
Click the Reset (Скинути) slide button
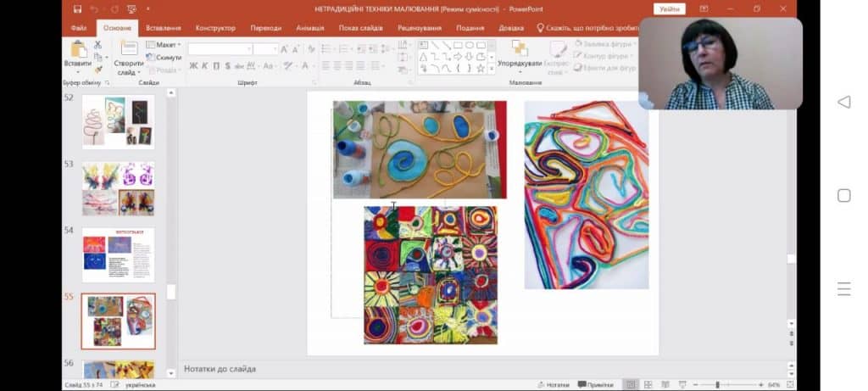(x=164, y=57)
